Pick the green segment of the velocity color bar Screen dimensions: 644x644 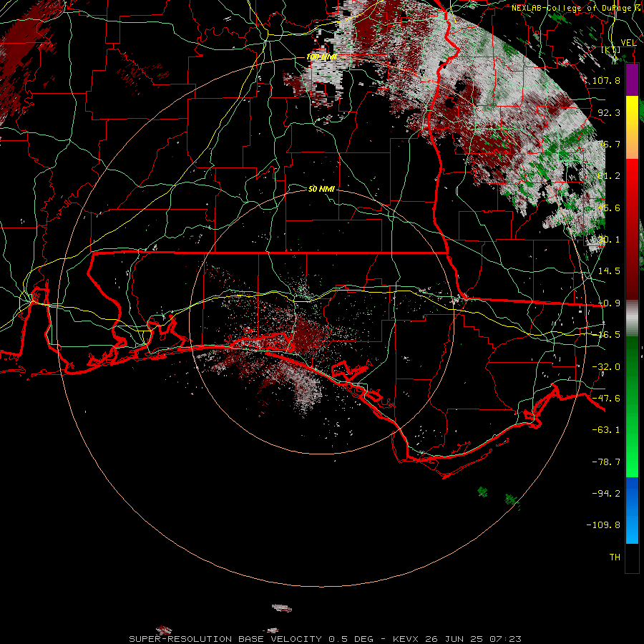632,406
